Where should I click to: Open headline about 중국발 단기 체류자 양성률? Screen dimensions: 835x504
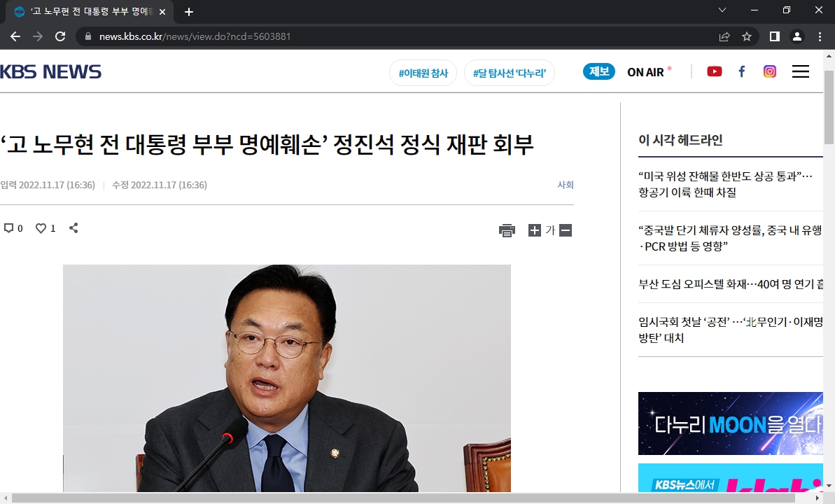pos(730,238)
